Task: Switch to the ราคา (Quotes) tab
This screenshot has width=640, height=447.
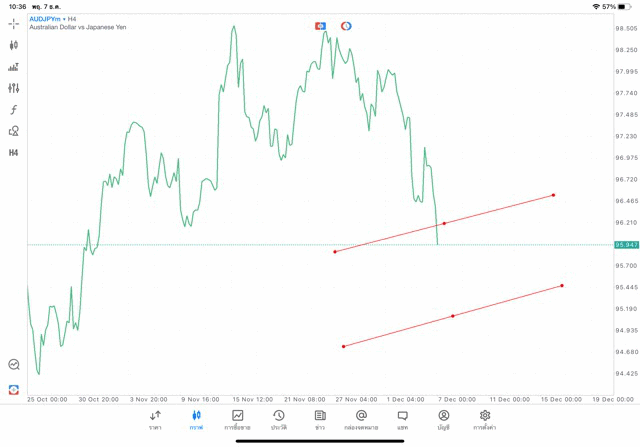Action: tap(155, 419)
